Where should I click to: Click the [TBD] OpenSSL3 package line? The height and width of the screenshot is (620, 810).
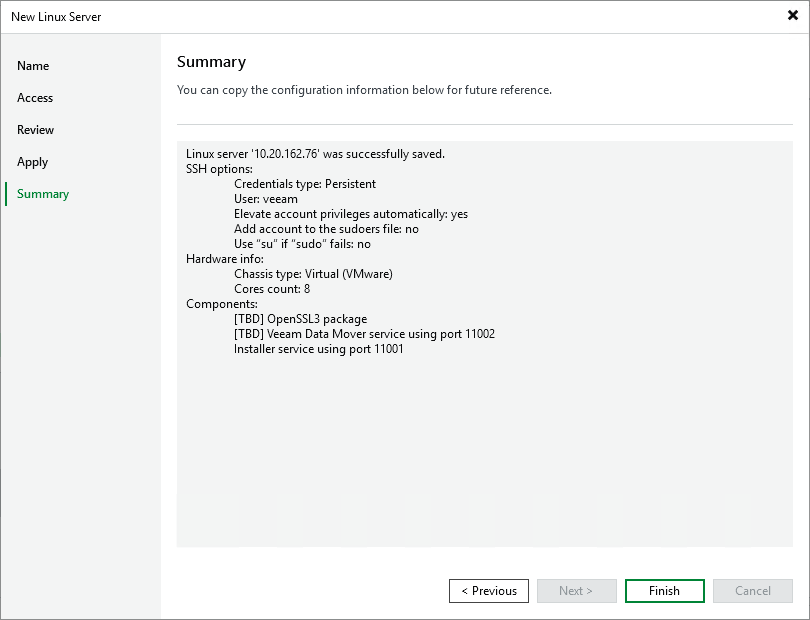point(300,319)
